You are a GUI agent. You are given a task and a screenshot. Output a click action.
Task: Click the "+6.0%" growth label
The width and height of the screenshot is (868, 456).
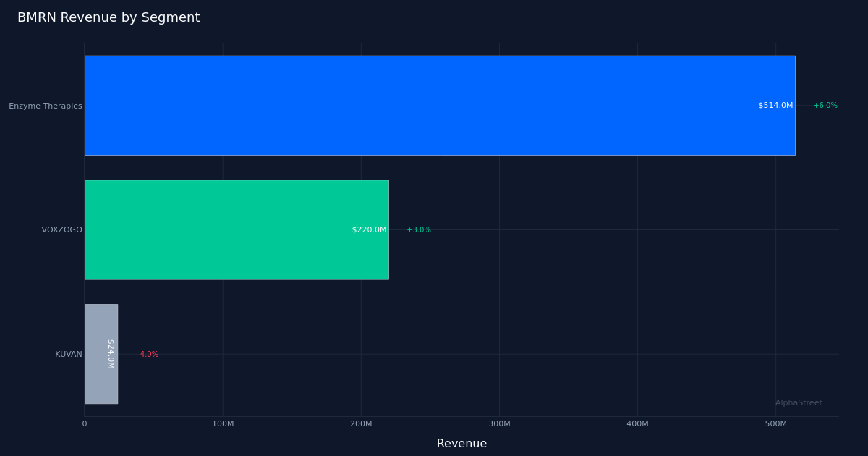click(825, 106)
